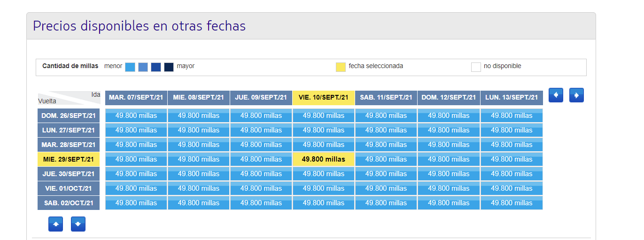Viewport: 644px width, 240px height.
Task: Pick fare for MAR. 07 departure, DOM. 26 return
Action: 136,116
